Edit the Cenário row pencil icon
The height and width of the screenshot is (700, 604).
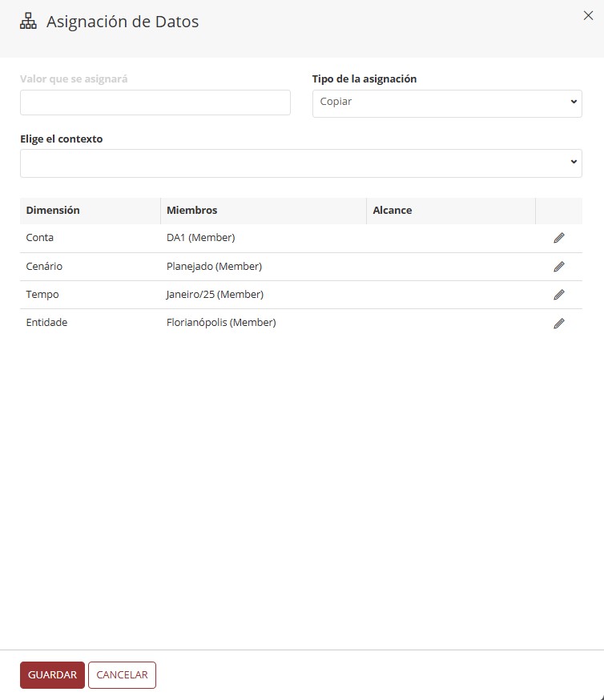pyautogui.click(x=559, y=267)
